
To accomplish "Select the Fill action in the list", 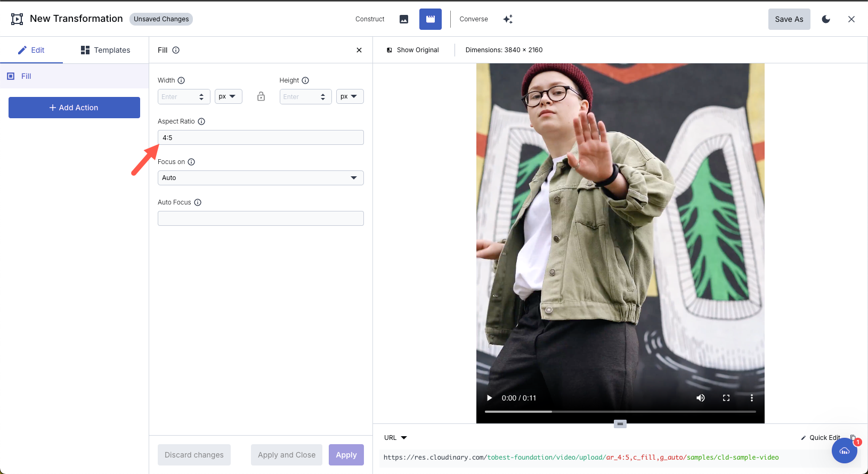I will (x=74, y=76).
